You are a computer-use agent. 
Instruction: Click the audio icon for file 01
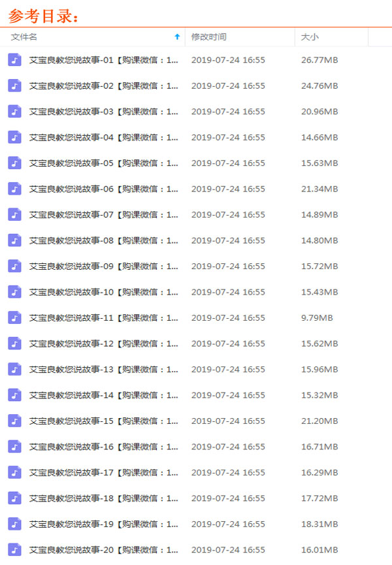coord(14,60)
